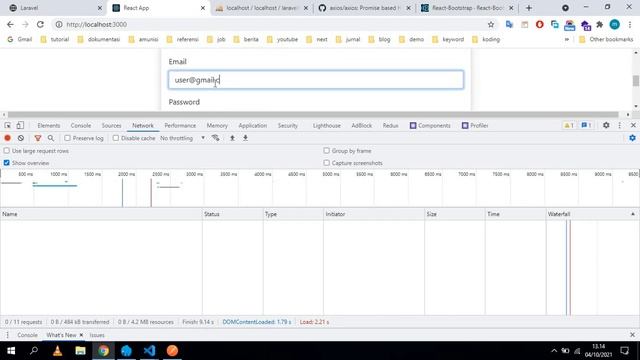Open the tutorial bookmarks folder
The image size is (640, 360).
point(55,40)
